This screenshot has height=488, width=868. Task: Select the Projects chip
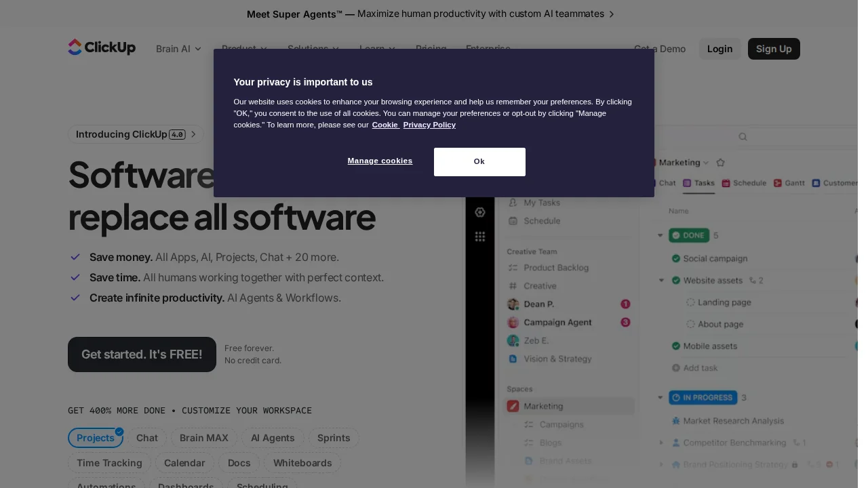coord(96,438)
